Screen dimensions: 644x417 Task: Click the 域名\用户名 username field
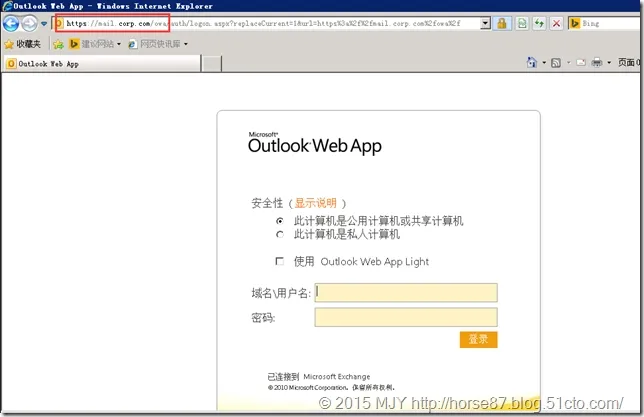click(x=406, y=293)
